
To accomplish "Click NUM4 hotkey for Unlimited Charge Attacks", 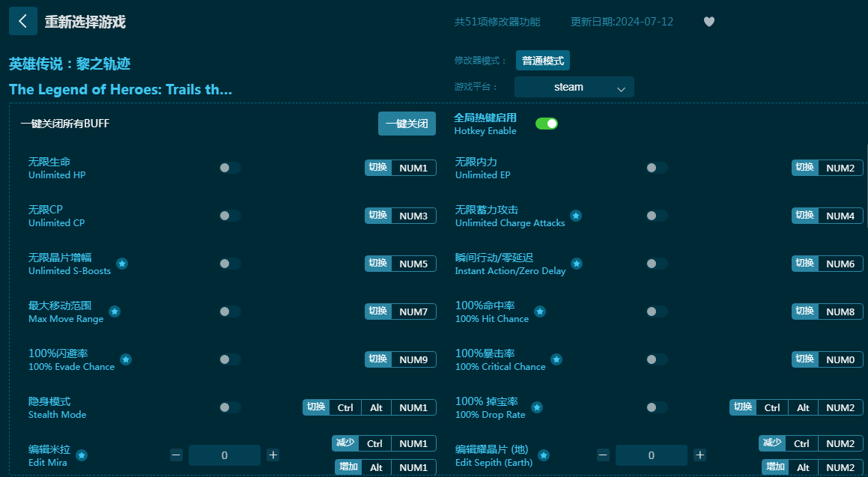I will pos(840,216).
